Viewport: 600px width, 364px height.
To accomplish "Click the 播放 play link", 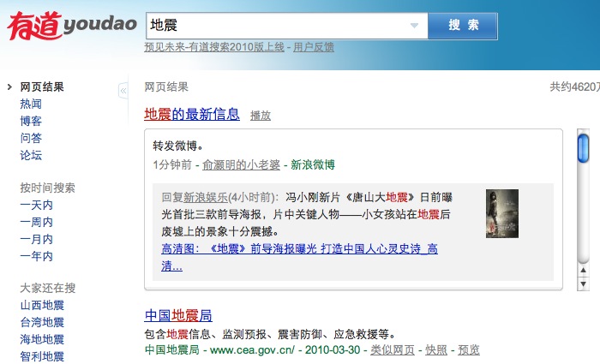I will (x=261, y=116).
